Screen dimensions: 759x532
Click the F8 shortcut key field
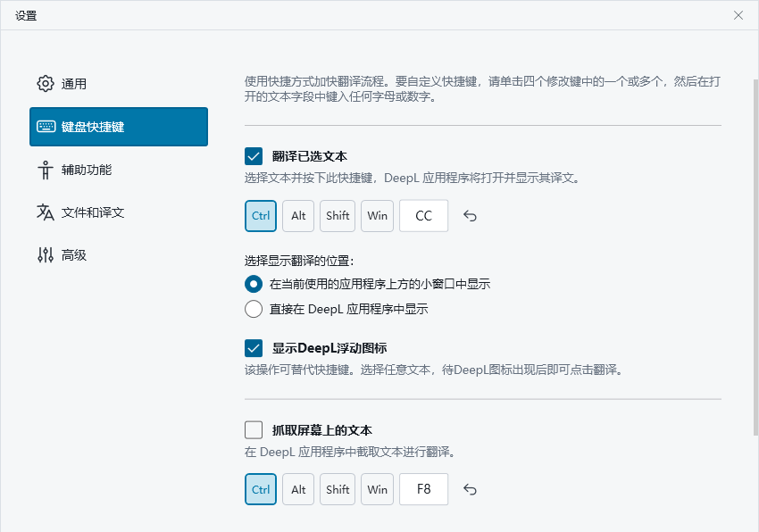423,489
